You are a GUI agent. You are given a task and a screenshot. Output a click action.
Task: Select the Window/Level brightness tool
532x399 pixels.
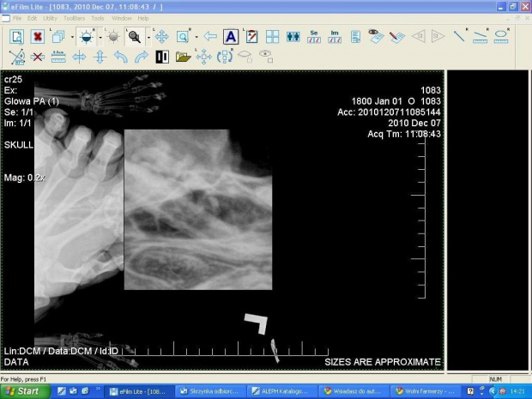[x=87, y=37]
